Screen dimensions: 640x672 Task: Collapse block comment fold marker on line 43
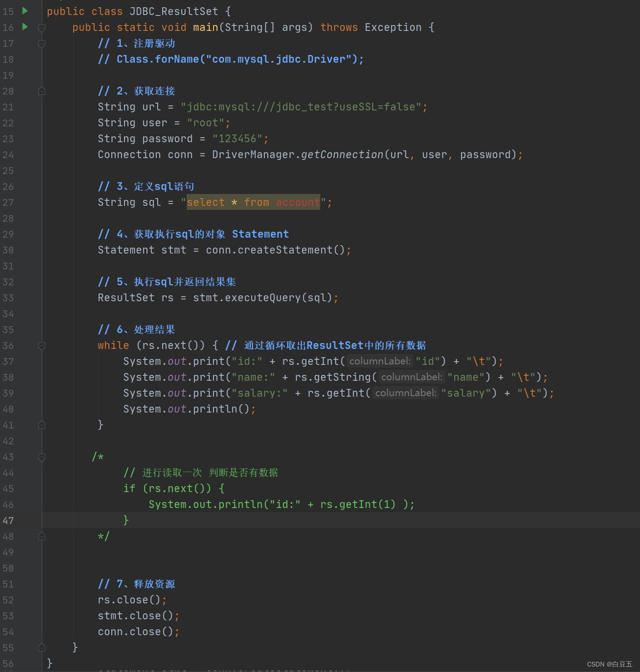42,457
